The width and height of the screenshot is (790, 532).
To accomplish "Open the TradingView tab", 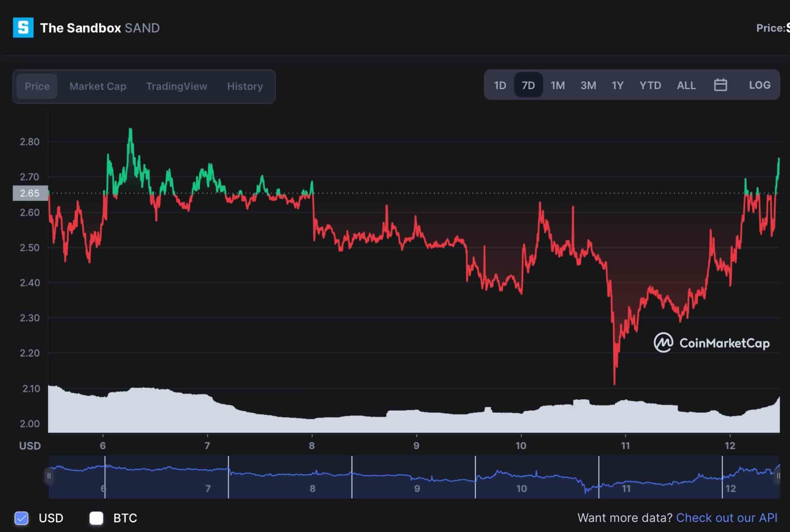I will (x=177, y=86).
